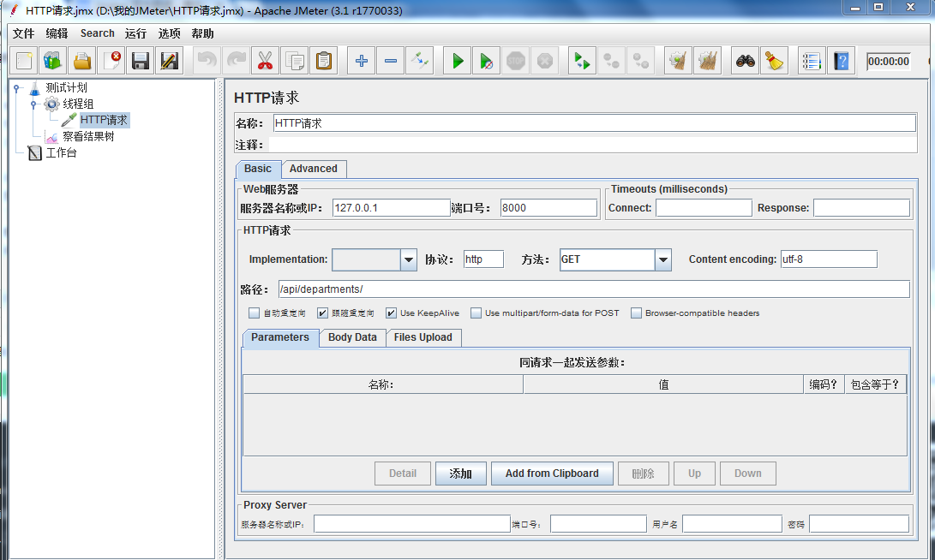Click the Reset Search yellow broom icon

775,61
